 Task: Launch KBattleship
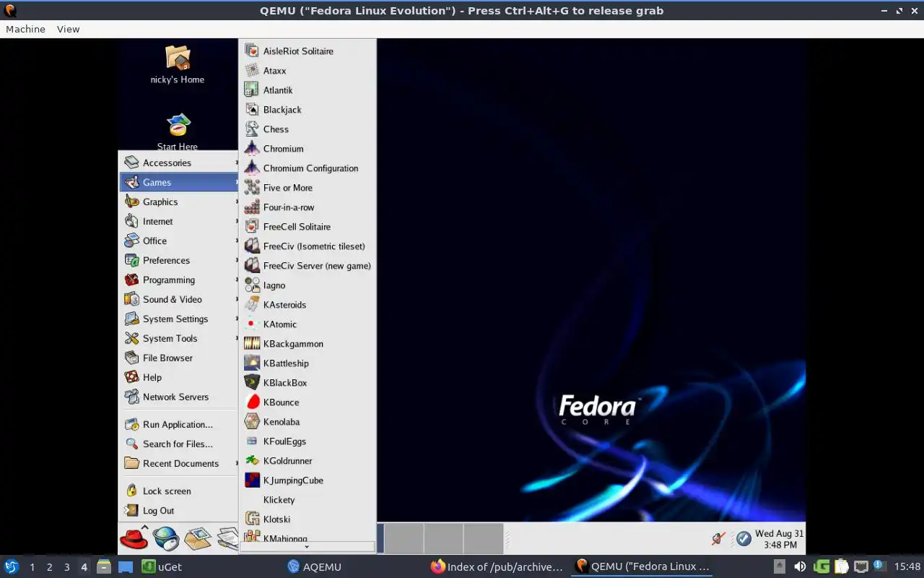(x=308, y=363)
